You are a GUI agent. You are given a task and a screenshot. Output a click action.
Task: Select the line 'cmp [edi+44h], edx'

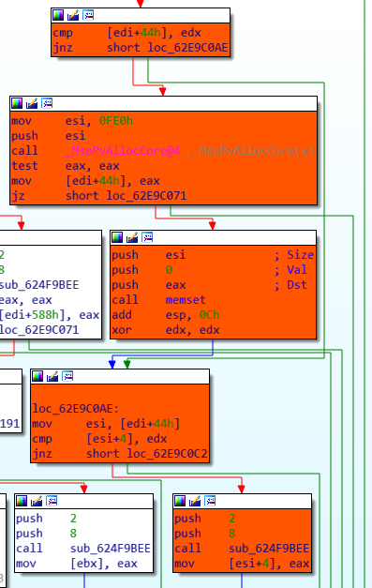127,33
